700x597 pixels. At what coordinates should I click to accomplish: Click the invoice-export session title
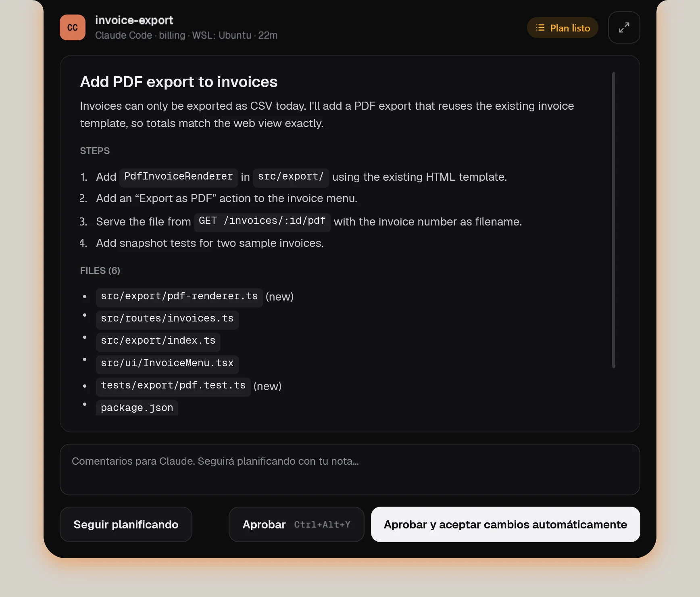[x=134, y=20]
